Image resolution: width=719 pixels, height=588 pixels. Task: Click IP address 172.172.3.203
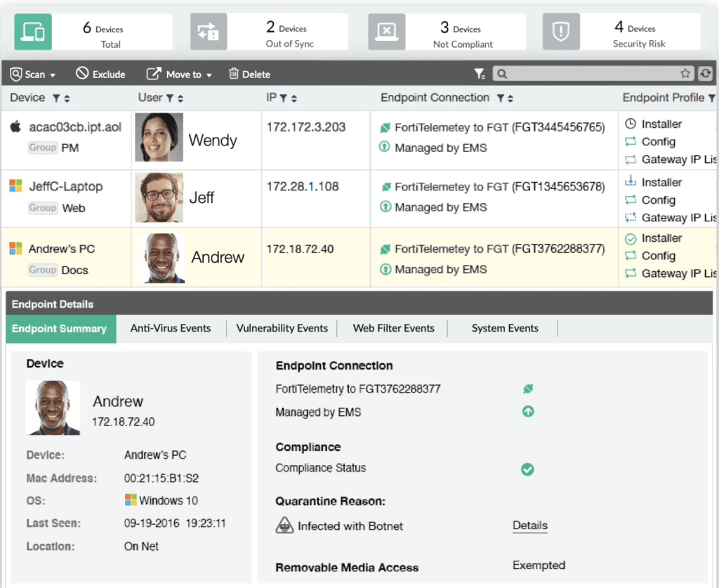point(306,127)
